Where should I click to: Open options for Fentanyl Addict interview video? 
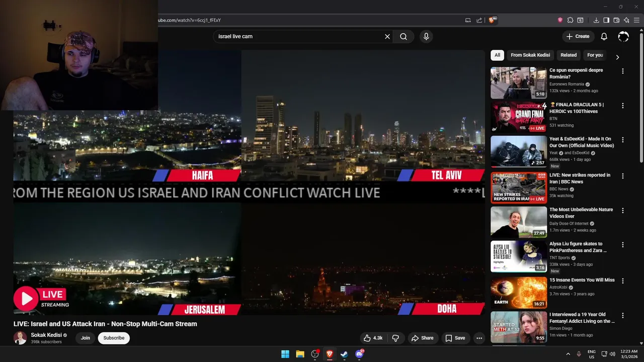pos(623,316)
